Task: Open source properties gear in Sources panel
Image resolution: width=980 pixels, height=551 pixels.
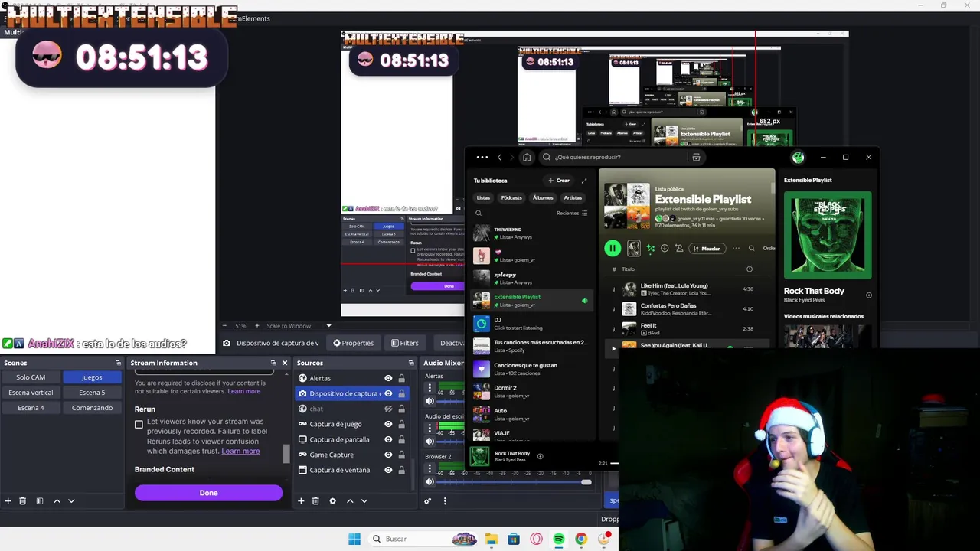Action: click(332, 501)
